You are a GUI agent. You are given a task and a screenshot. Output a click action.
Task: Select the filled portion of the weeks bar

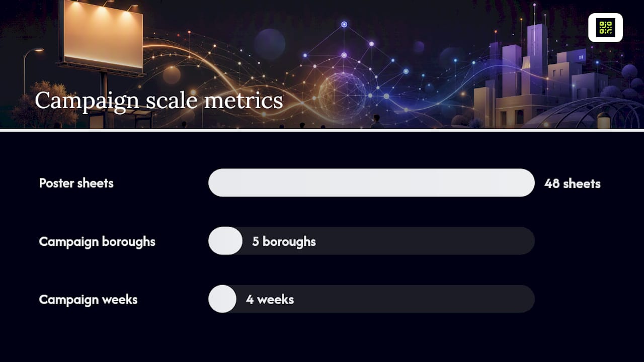coord(222,299)
